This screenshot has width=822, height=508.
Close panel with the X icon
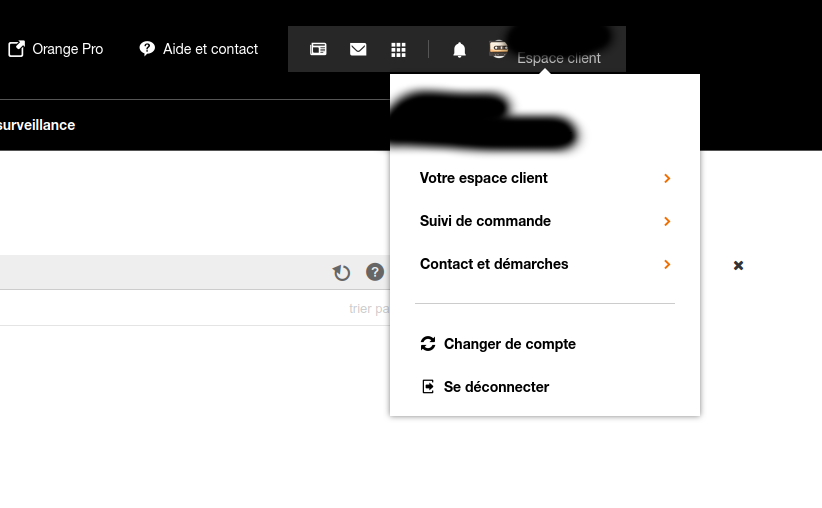(x=738, y=265)
